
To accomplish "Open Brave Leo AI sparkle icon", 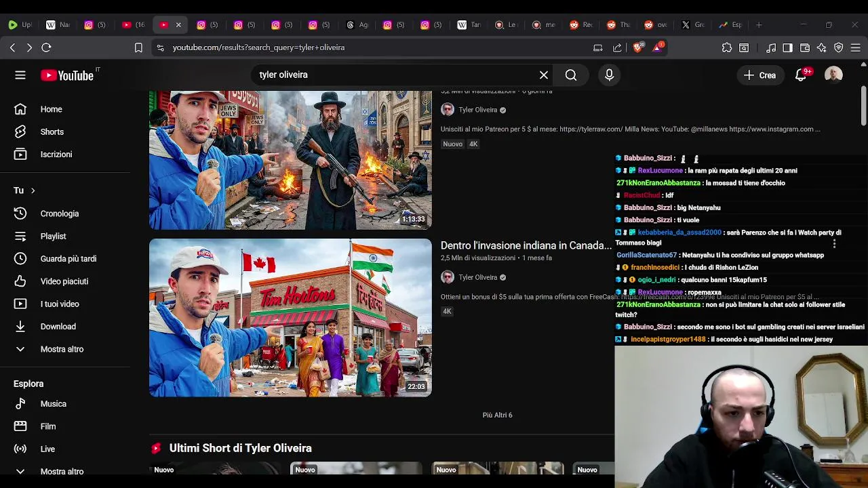I will [x=822, y=47].
